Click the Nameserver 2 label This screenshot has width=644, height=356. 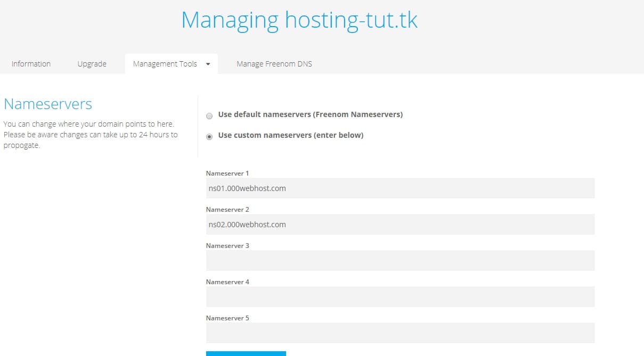tap(227, 210)
